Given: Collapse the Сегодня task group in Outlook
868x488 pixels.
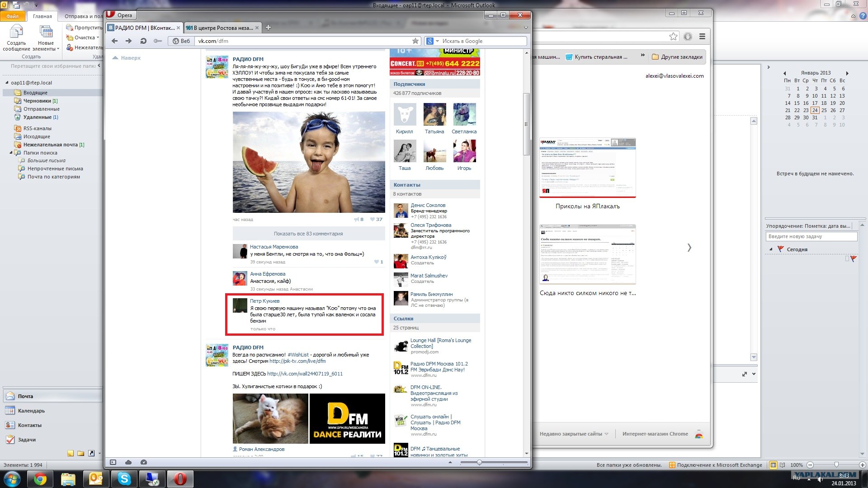Looking at the screenshot, I should 771,249.
